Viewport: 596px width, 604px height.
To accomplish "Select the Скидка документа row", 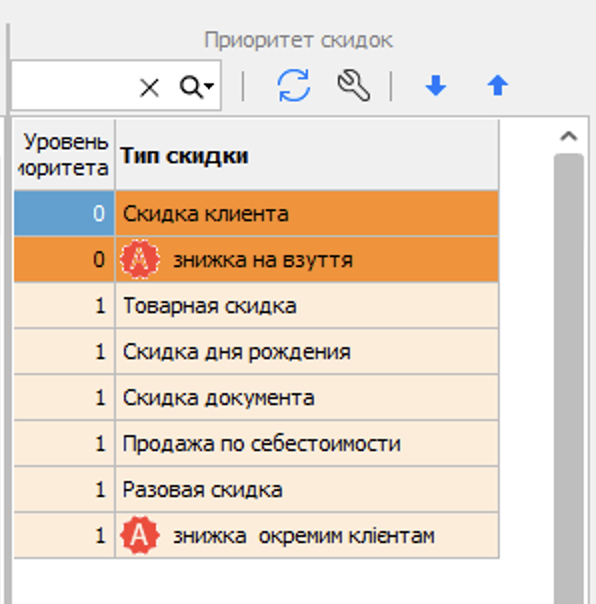I will coord(256,398).
